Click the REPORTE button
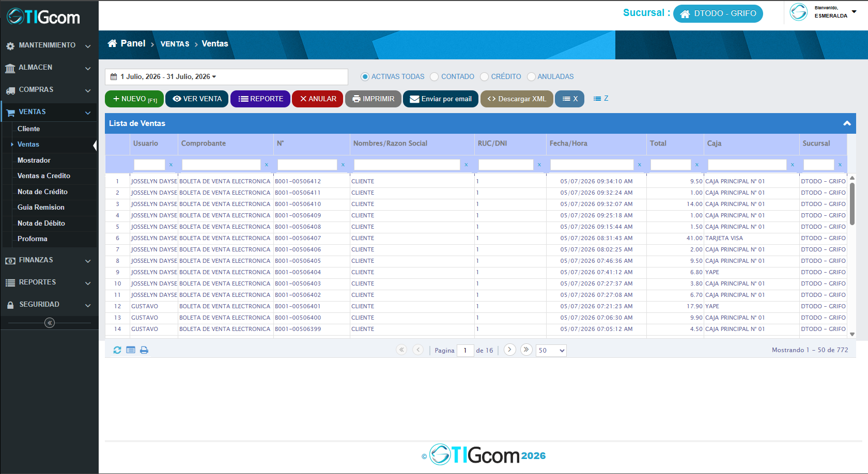The image size is (868, 474). coord(260,99)
